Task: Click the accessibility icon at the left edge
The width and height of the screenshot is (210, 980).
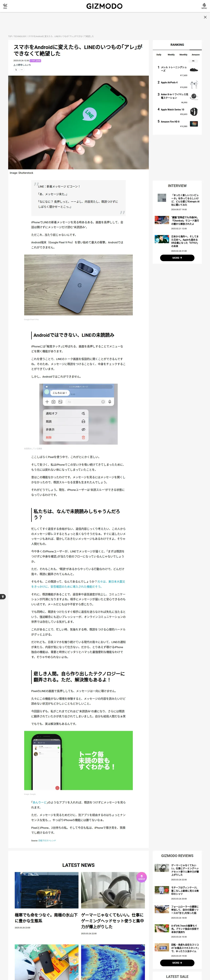Action: [3, 596]
